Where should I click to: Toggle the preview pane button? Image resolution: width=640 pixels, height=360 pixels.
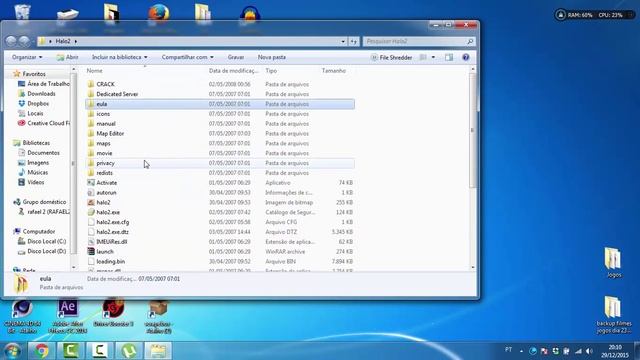pos(449,57)
